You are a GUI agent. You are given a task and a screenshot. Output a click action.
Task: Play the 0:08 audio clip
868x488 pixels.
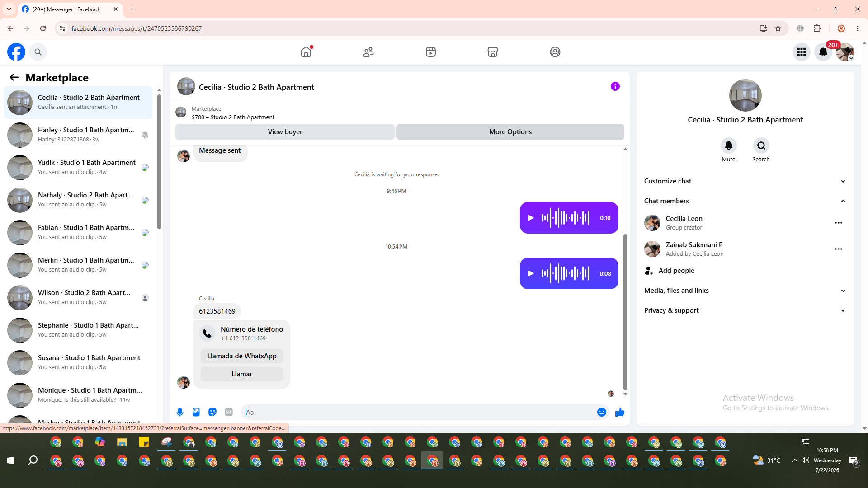(x=531, y=273)
